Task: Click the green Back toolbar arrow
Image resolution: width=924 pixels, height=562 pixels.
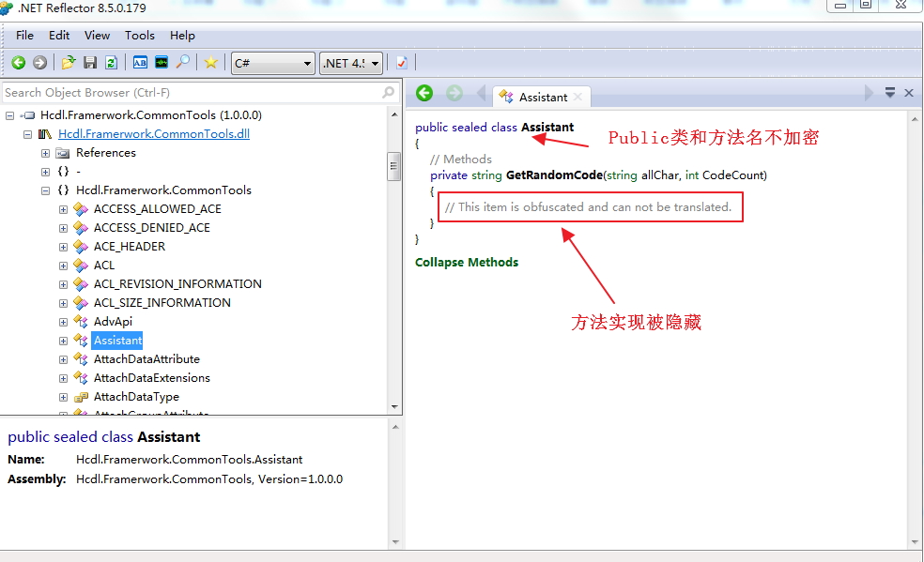Action: click(x=18, y=62)
